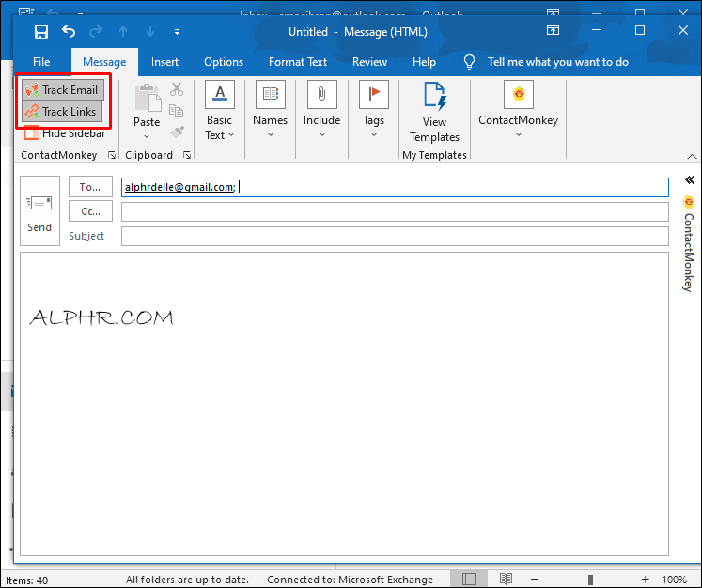Viewport: 702px width, 588px height.
Task: Click Ribbon Display Options icon in title bar
Action: pos(553,30)
